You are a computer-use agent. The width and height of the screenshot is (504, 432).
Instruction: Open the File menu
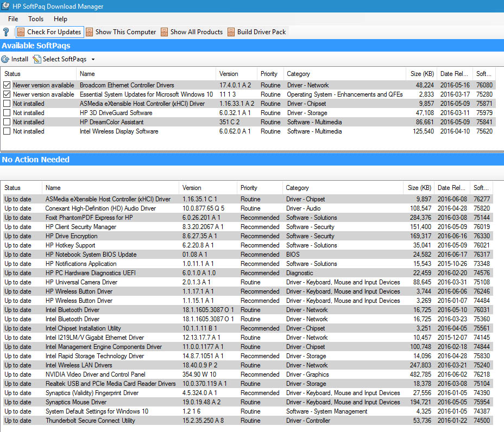pyautogui.click(x=13, y=19)
